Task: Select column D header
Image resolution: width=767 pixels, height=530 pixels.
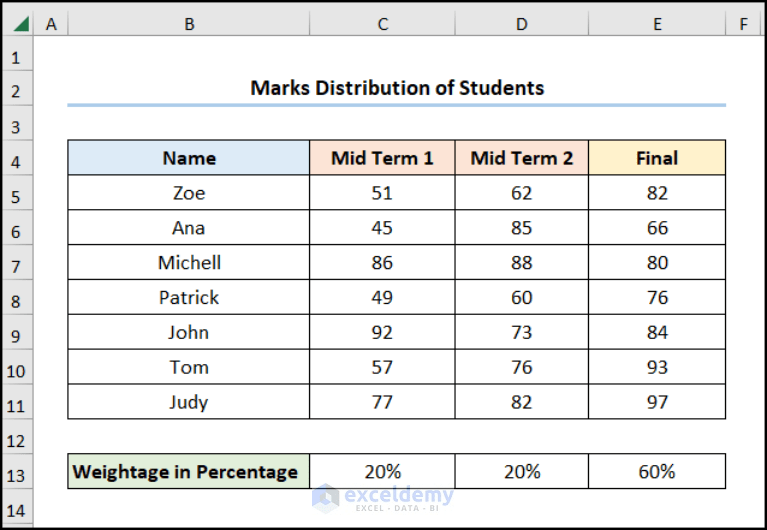Action: 521,23
